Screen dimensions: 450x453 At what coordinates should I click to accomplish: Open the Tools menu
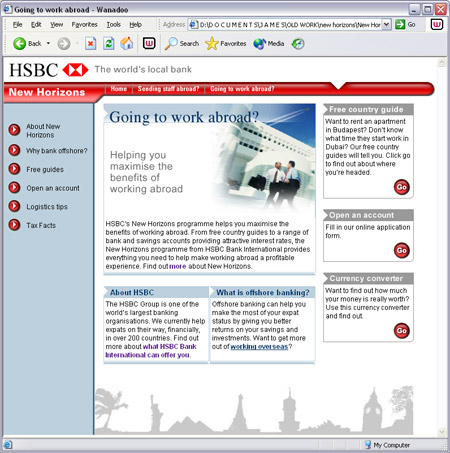113,25
